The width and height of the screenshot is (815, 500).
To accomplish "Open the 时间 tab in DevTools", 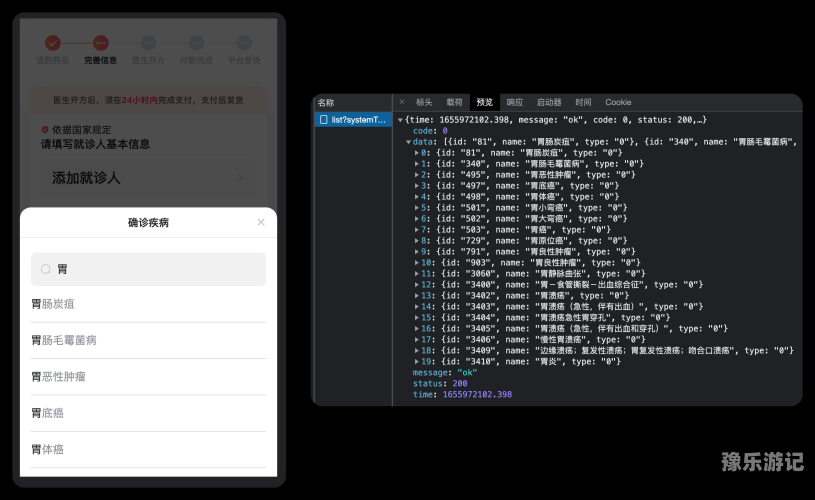I will coord(583,102).
